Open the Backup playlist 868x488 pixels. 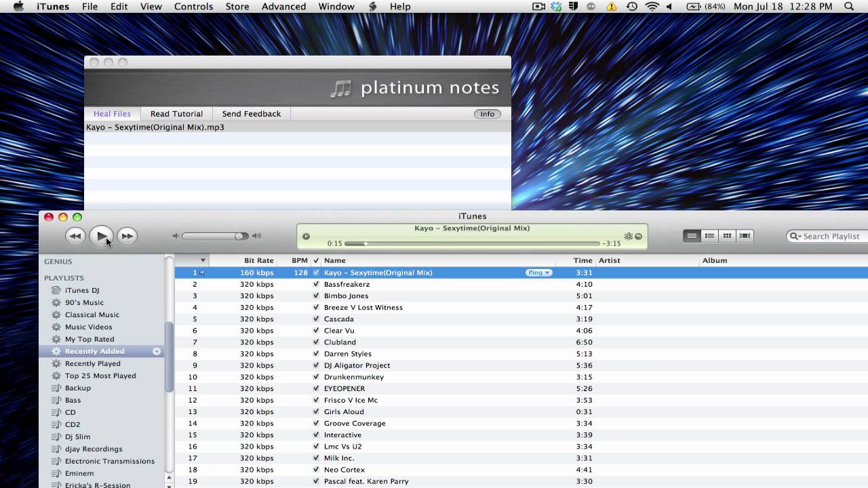(78, 388)
